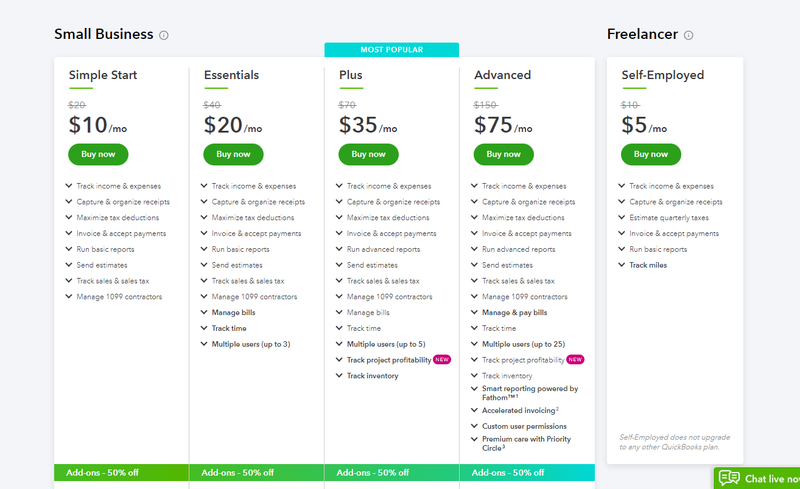
Task: Expand Multiple users (up to 5) in Plus
Action: point(381,344)
